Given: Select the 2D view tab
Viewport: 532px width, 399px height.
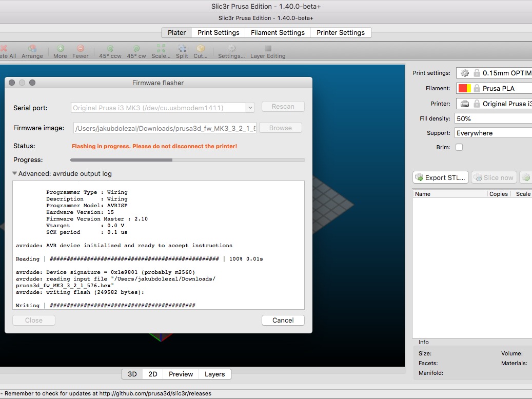Looking at the screenshot, I should point(153,374).
